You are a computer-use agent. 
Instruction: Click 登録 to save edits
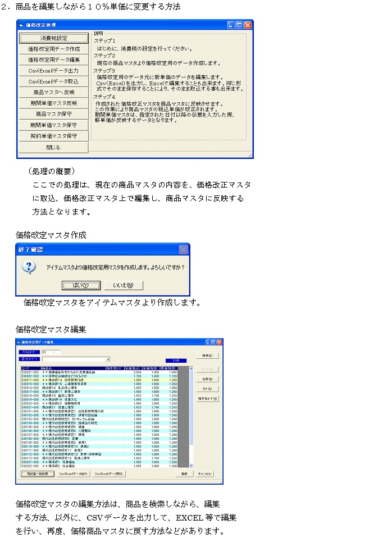coord(184,474)
